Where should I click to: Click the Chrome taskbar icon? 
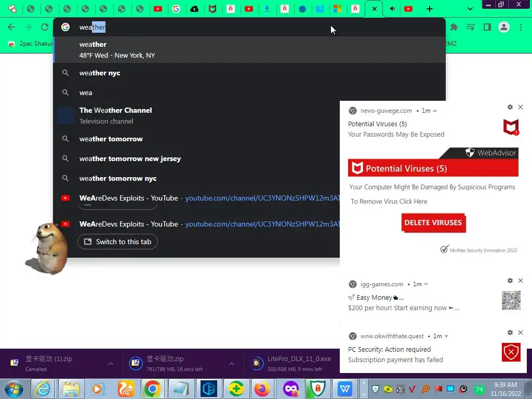pos(153,389)
